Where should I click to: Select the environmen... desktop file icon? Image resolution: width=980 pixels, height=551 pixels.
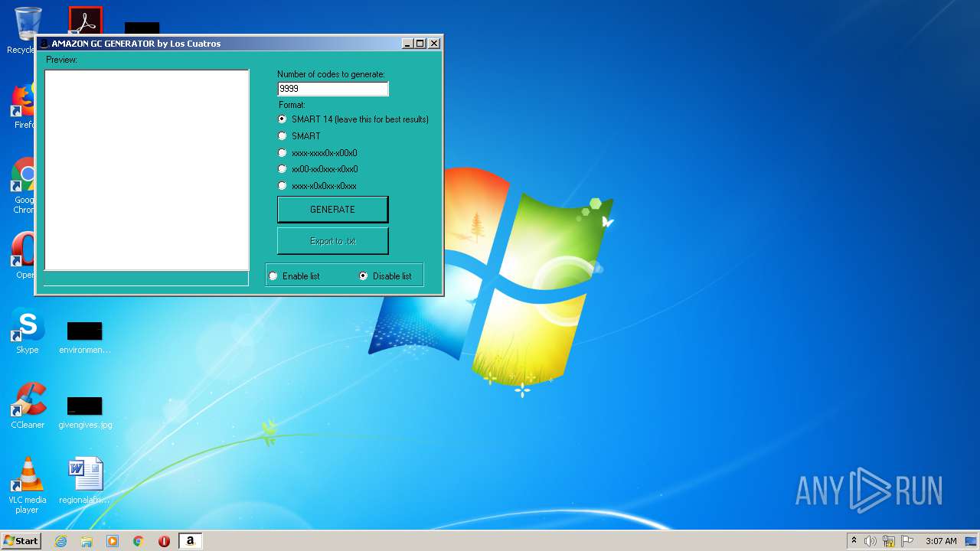85,337
